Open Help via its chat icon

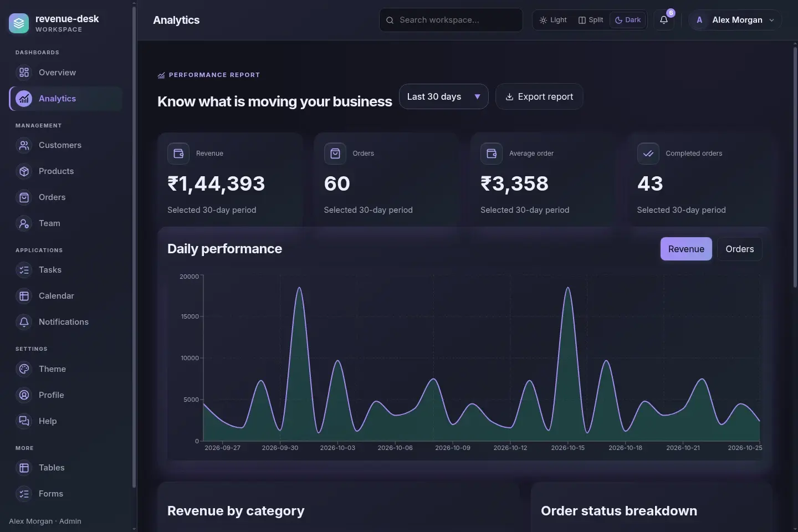(x=24, y=421)
